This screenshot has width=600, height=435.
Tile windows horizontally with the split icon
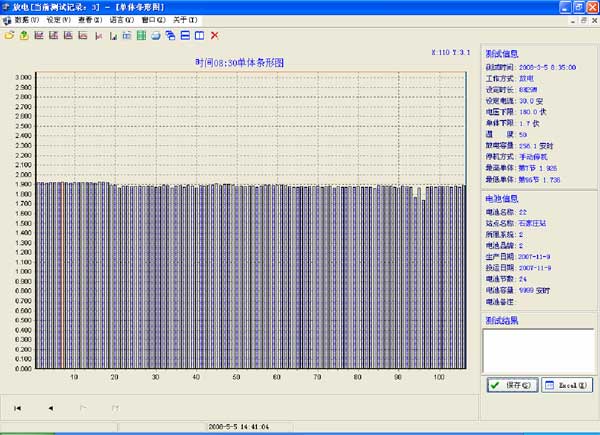click(x=185, y=36)
